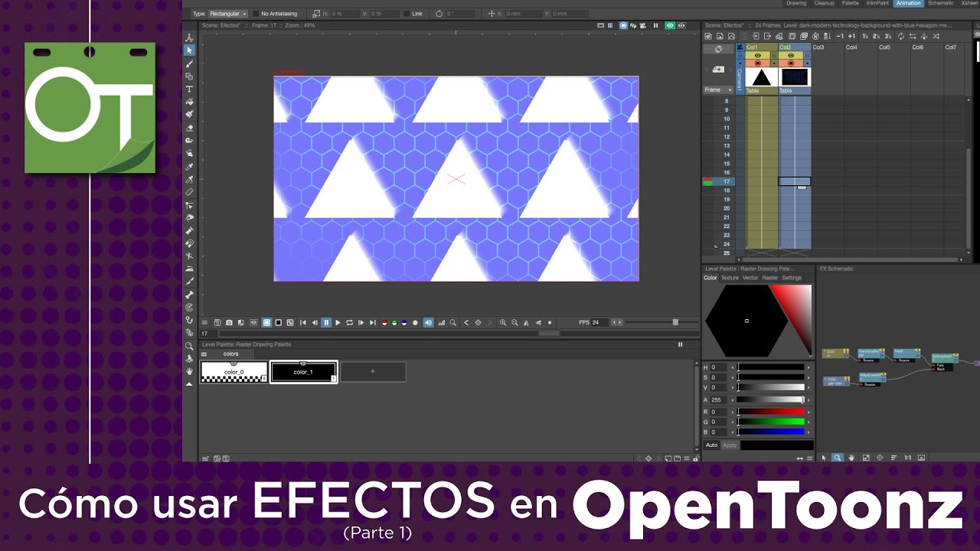Select the Brush tool
This screenshot has height=551, width=980.
point(189,63)
